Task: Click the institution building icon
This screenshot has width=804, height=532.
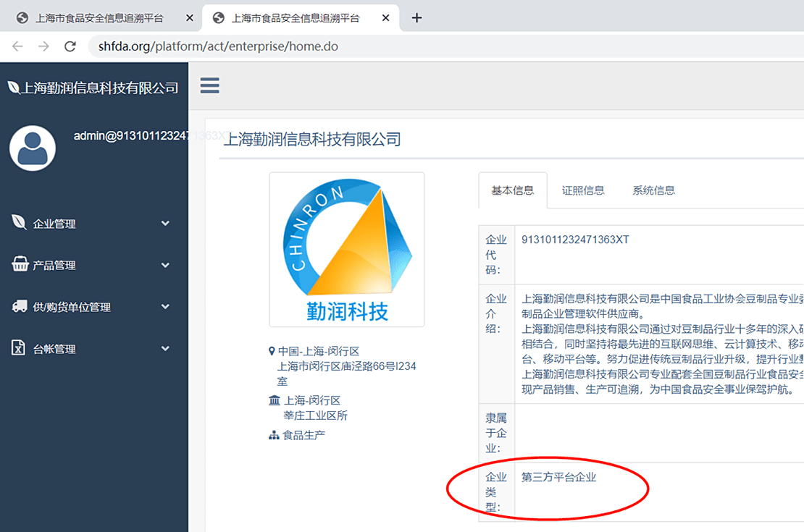Action: tap(275, 400)
